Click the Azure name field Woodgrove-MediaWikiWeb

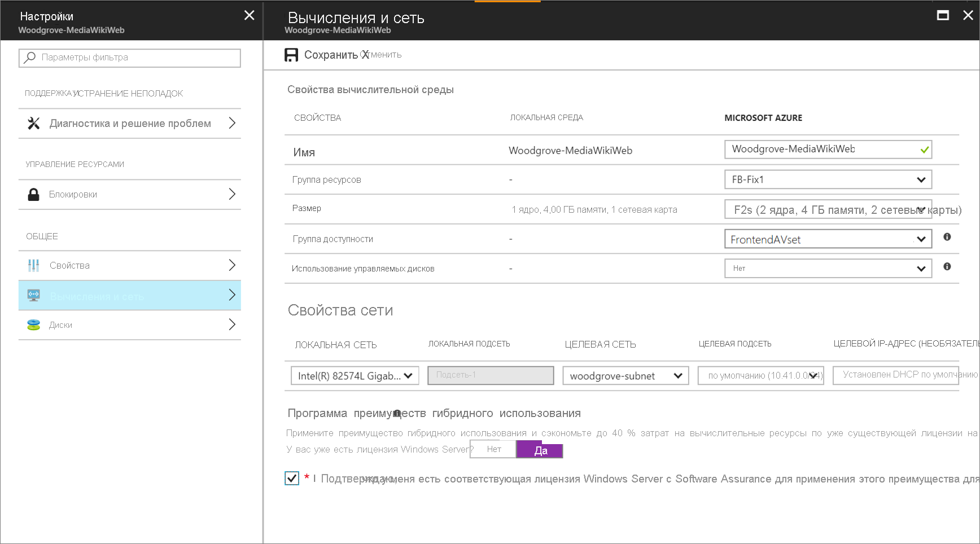pos(828,150)
